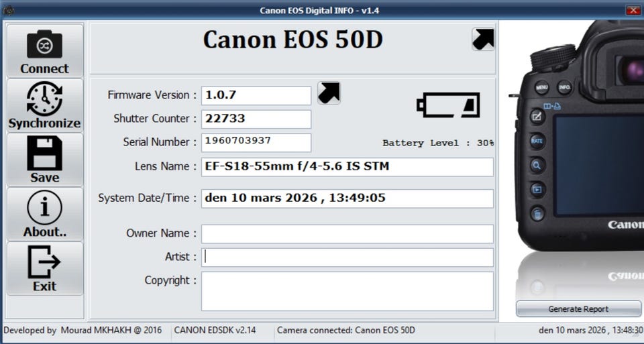Image resolution: width=644 pixels, height=344 pixels.
Task: Focus the empty Owner Name field
Action: click(347, 233)
